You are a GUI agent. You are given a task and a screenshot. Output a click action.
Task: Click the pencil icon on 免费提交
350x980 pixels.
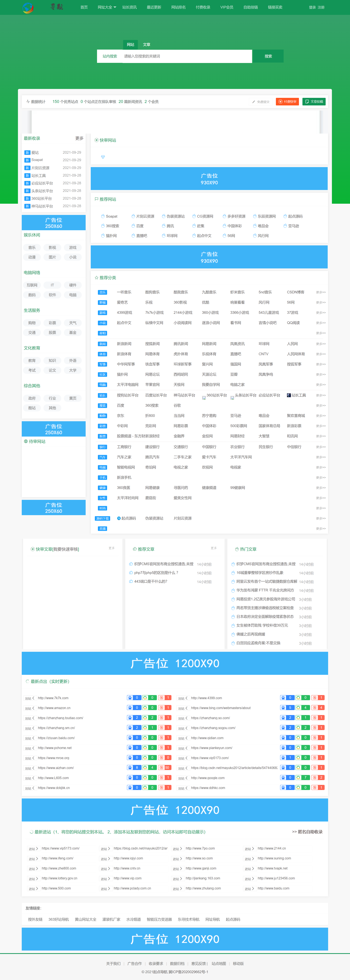click(254, 102)
